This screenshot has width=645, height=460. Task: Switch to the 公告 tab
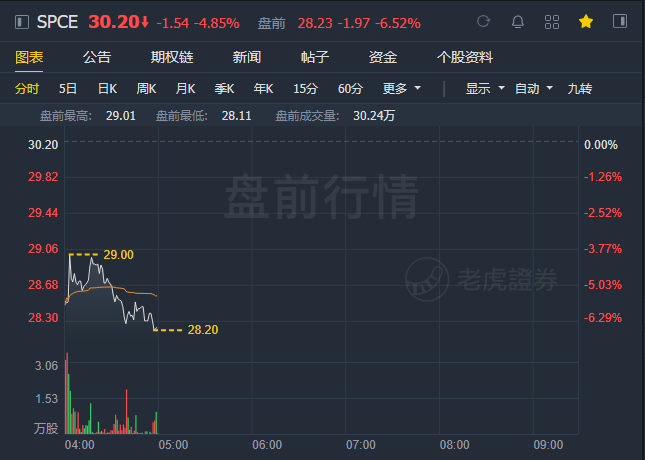click(x=97, y=57)
